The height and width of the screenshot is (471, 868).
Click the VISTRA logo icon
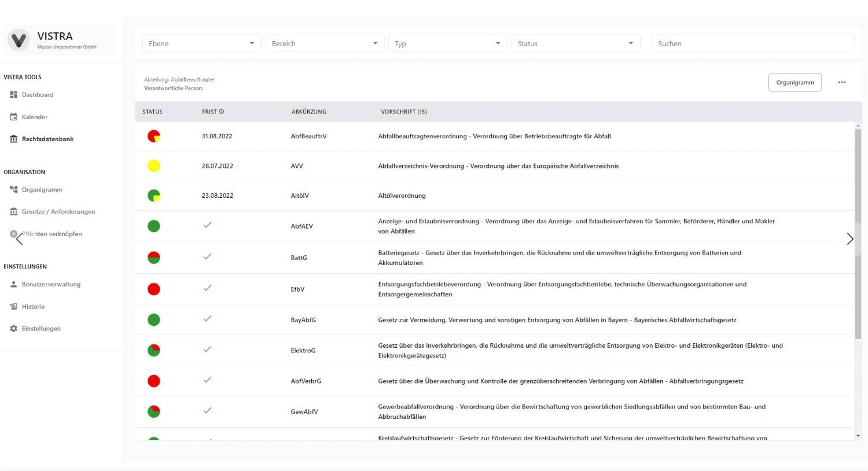[19, 40]
